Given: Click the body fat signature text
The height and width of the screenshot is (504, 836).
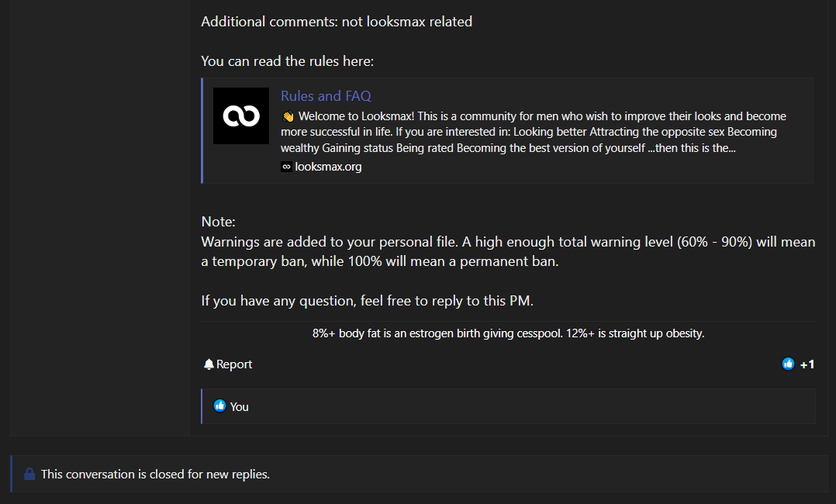Looking at the screenshot, I should tap(508, 333).
